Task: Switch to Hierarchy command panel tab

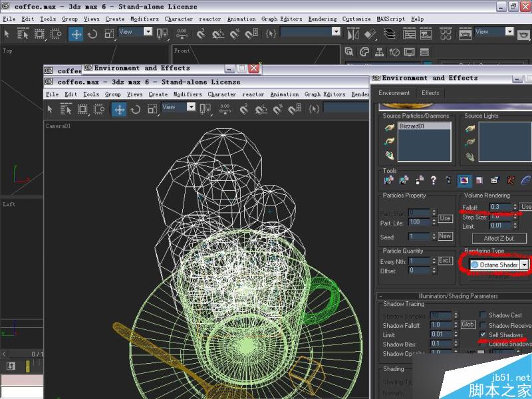Action: pos(379,52)
